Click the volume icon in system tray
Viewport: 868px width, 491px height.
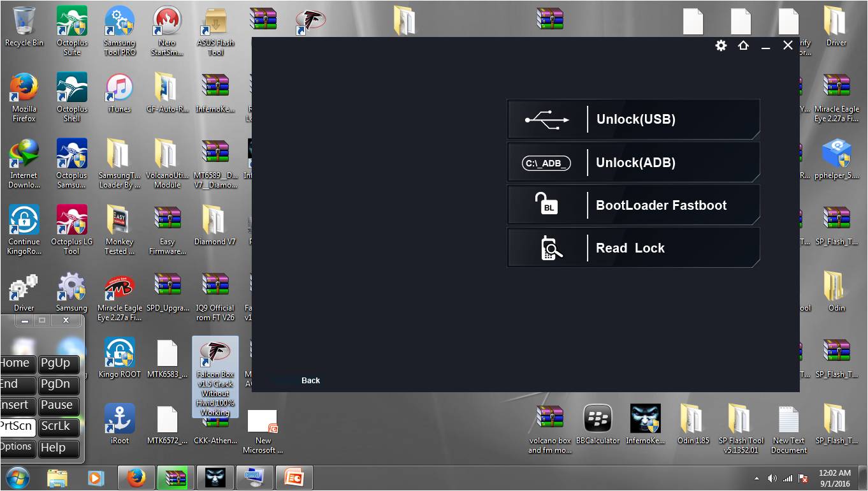pos(772,478)
